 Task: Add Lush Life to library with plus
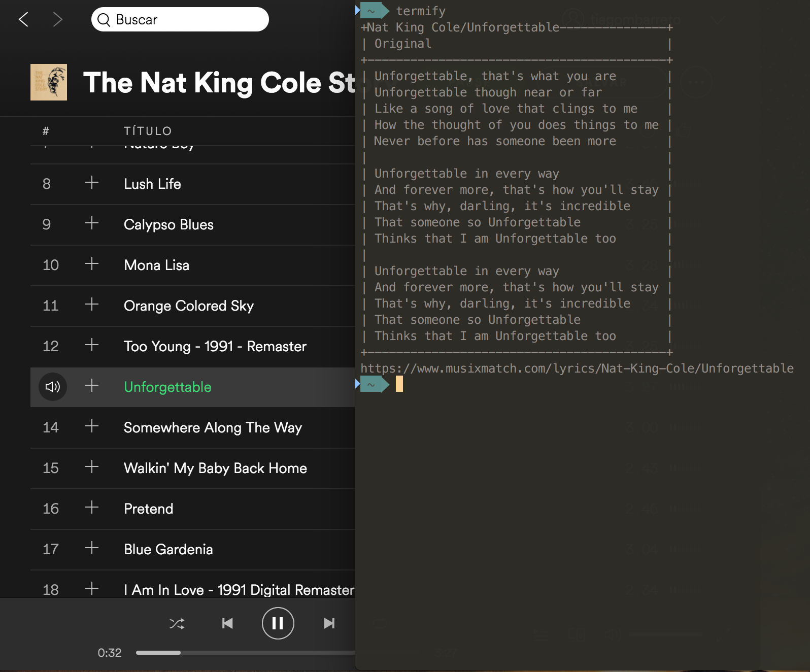pyautogui.click(x=92, y=183)
